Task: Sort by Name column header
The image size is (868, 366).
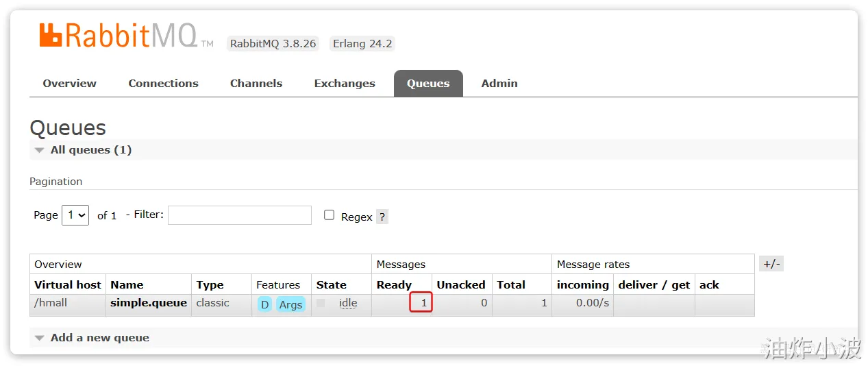Action: [127, 284]
